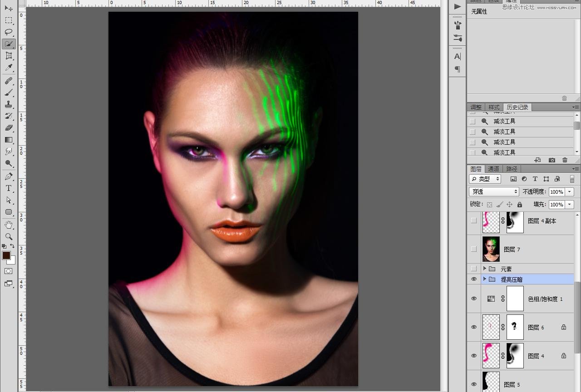581x392 pixels.
Task: Select the Quick Selection tool
Action: pyautogui.click(x=9, y=44)
